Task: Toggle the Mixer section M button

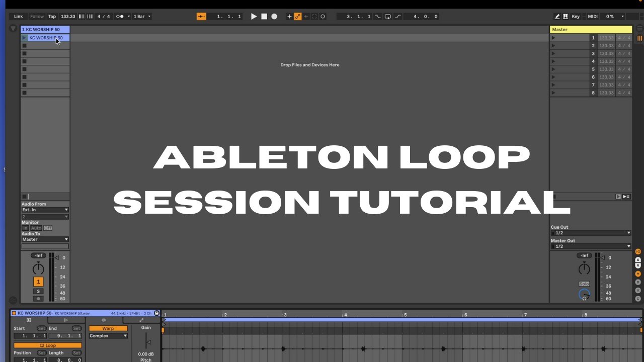Action: click(638, 274)
